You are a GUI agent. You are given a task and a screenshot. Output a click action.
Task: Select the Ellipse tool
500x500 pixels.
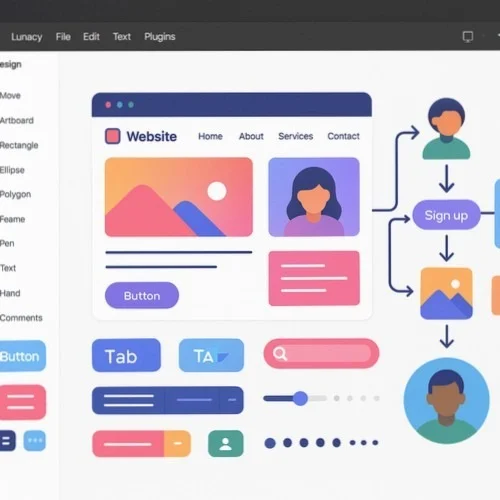click(12, 170)
